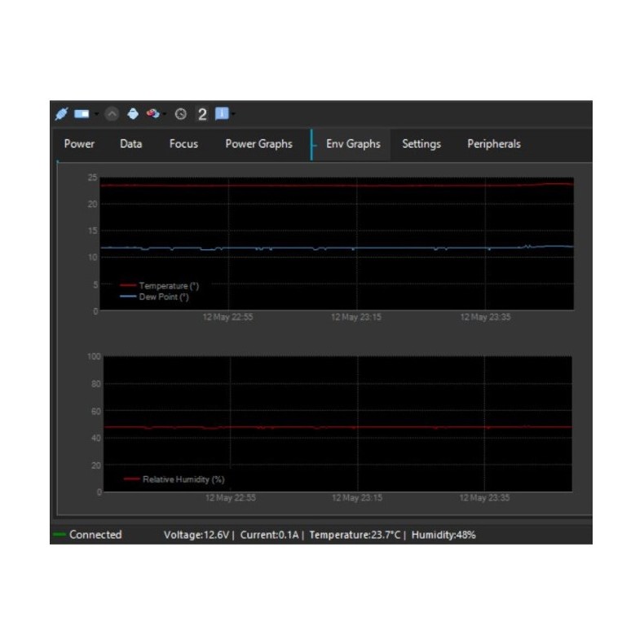
Task: Switch to the Power tab
Action: coord(79,144)
